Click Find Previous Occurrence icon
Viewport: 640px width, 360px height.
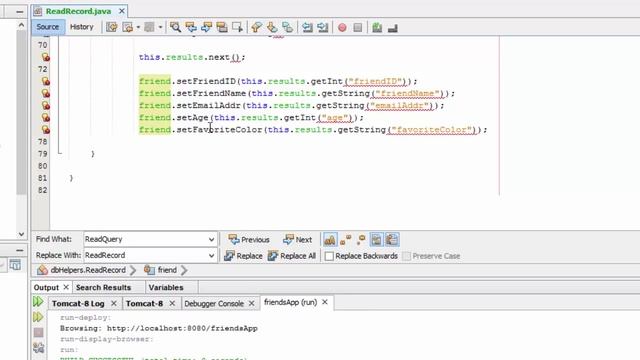coord(191,27)
